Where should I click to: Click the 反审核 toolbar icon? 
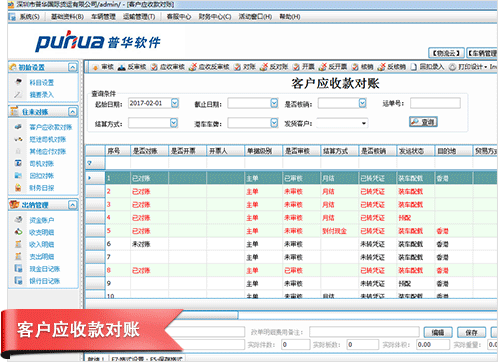[x=122, y=67]
